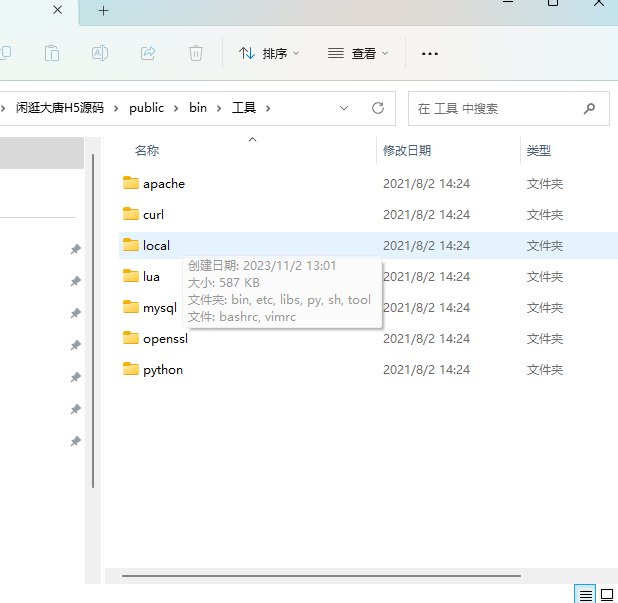Click the curl folder name
Screen dimensions: 618x603
pyautogui.click(x=153, y=215)
